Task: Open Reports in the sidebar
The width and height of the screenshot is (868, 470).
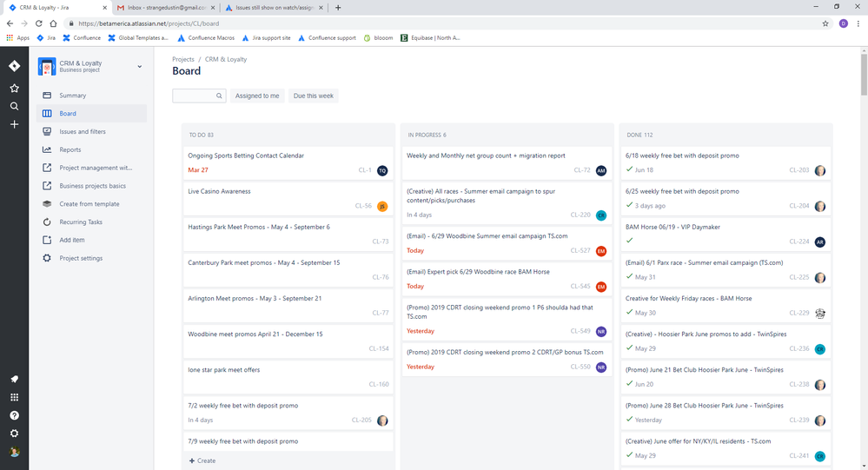Action: [x=92, y=149]
